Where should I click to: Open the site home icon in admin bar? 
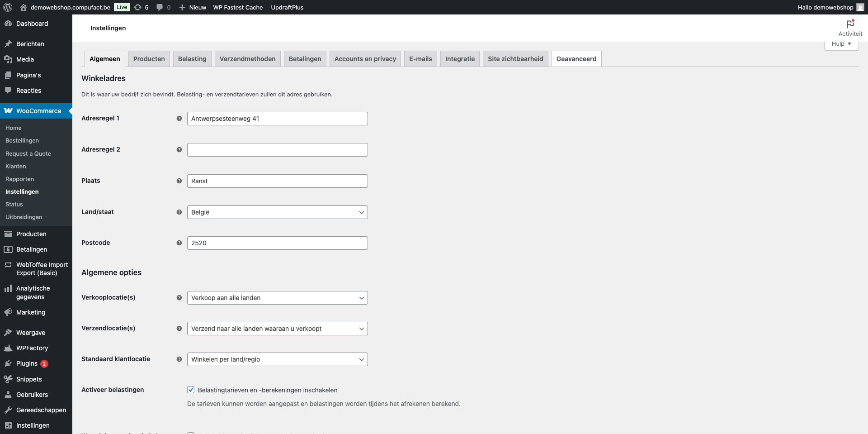tap(24, 7)
